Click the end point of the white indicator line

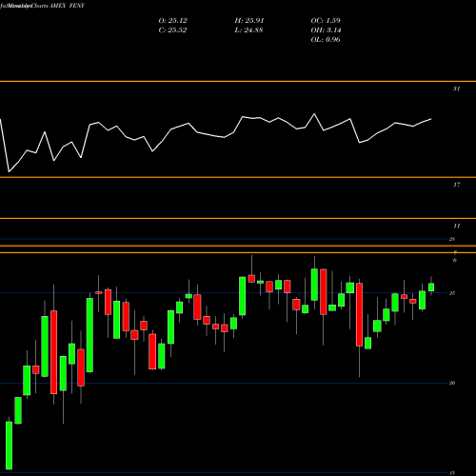pos(431,119)
